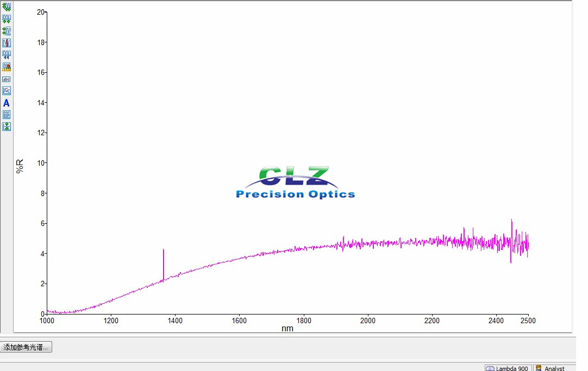Click the spectrum icon with two down arrows
Image resolution: width=588 pixels, height=371 pixels.
[7, 55]
